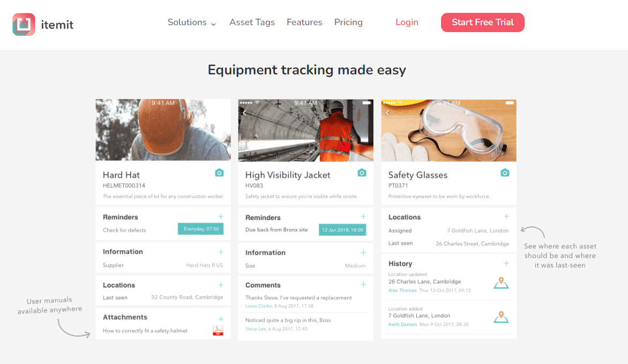The image size is (628, 364).
Task: Click the Start Free Trial button
Action: click(x=483, y=22)
